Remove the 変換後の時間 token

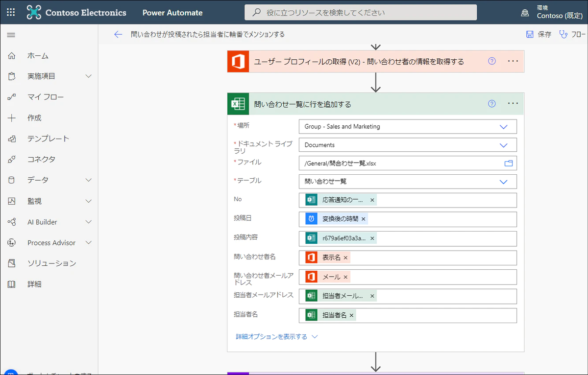pos(363,219)
